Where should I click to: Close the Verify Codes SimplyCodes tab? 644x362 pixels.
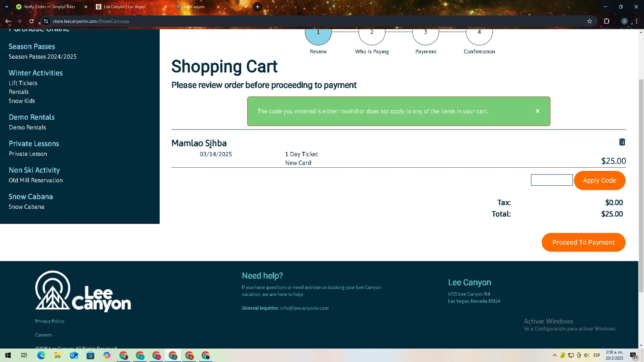85,7
